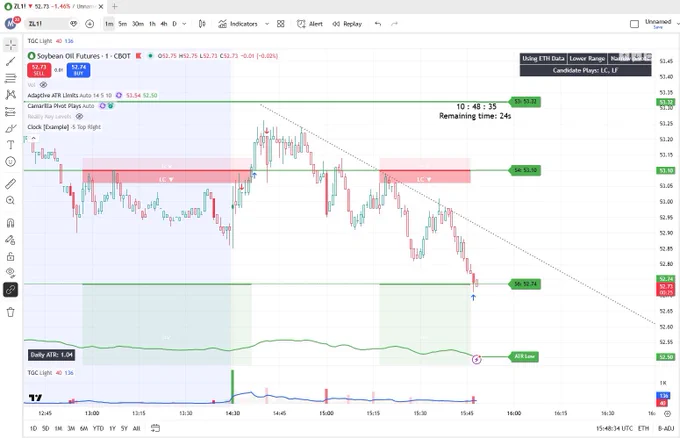Set chart date range to All
This screenshot has width=680, height=438.
click(x=136, y=428)
